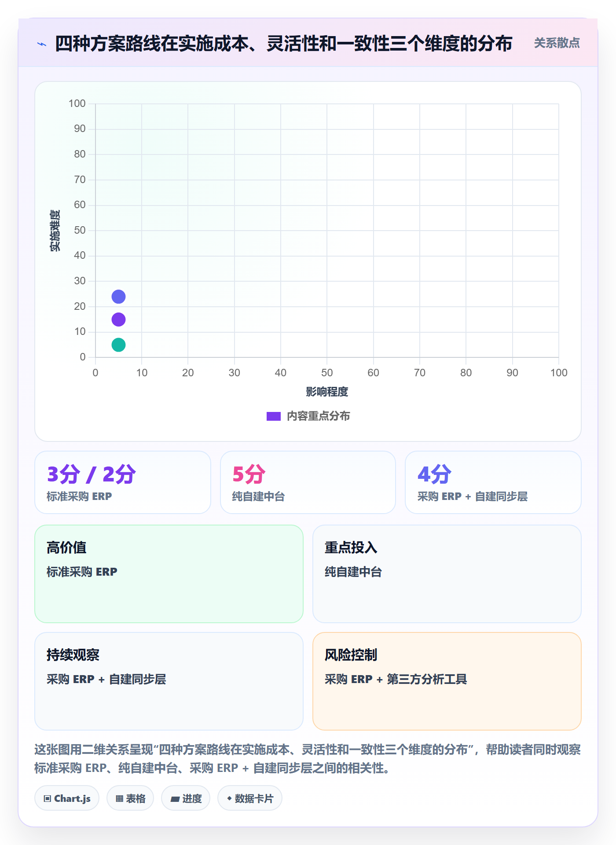616x845 pixels.
Task: Click the 进度 chip's bar icon
Action: pos(175,799)
